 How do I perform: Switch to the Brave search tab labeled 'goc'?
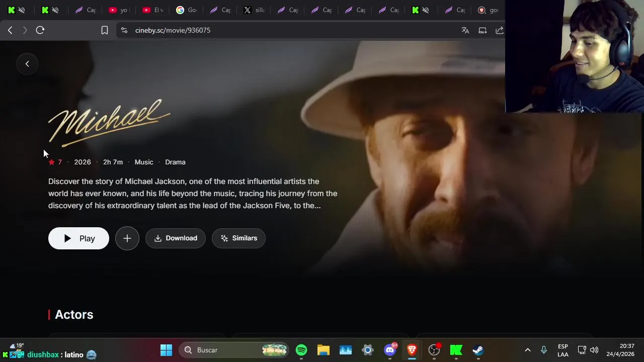coord(488,10)
